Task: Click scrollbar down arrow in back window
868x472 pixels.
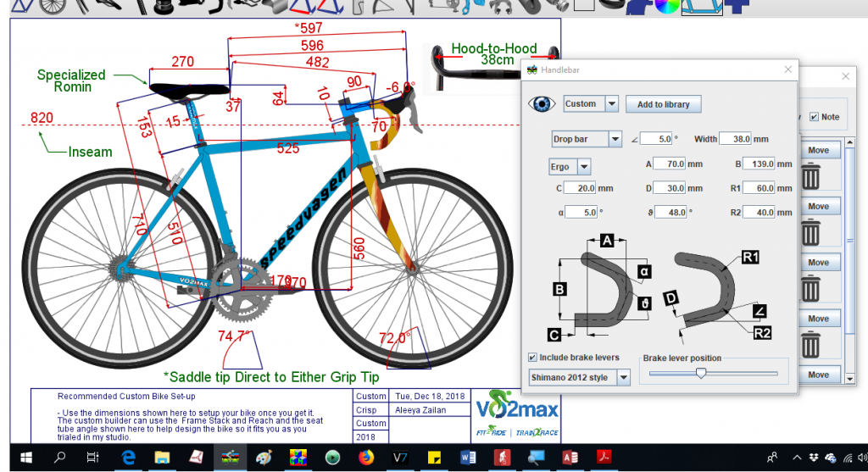Action: point(850,379)
